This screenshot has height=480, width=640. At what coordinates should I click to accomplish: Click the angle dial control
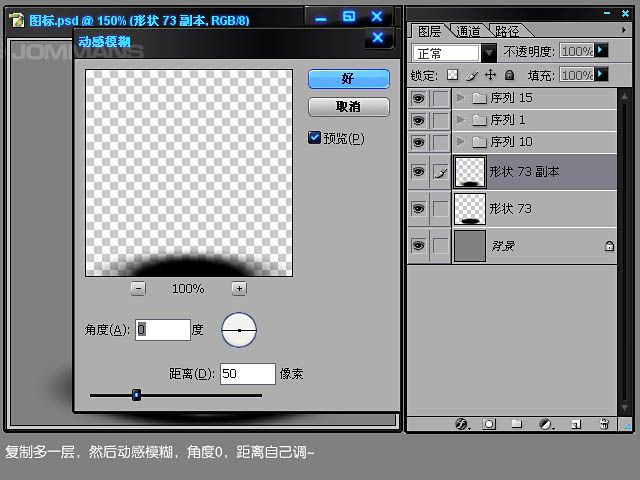[239, 330]
